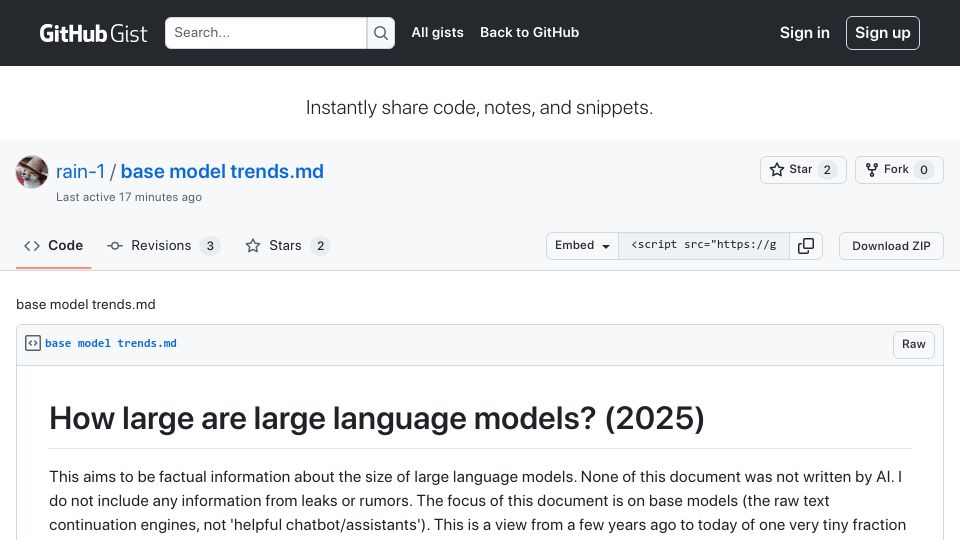Screen dimensions: 960x540
Task: Switch to the Stars tab
Action: point(287,246)
